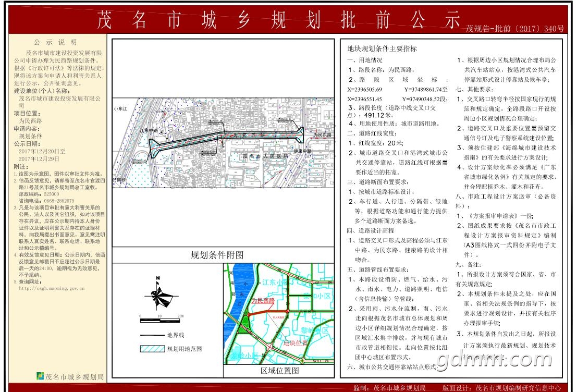Click the 一、用地情况 section heading
The image size is (577, 392).
click(365, 60)
